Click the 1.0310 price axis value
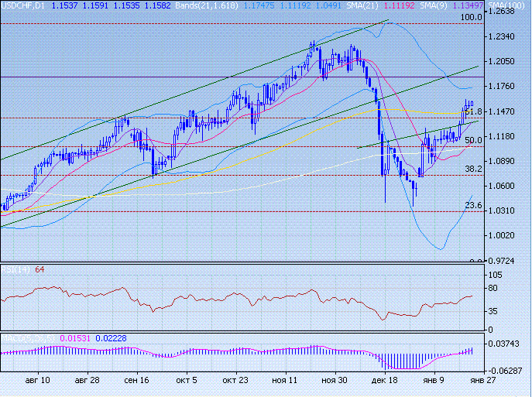The height and width of the screenshot is (397, 532). pos(508,210)
